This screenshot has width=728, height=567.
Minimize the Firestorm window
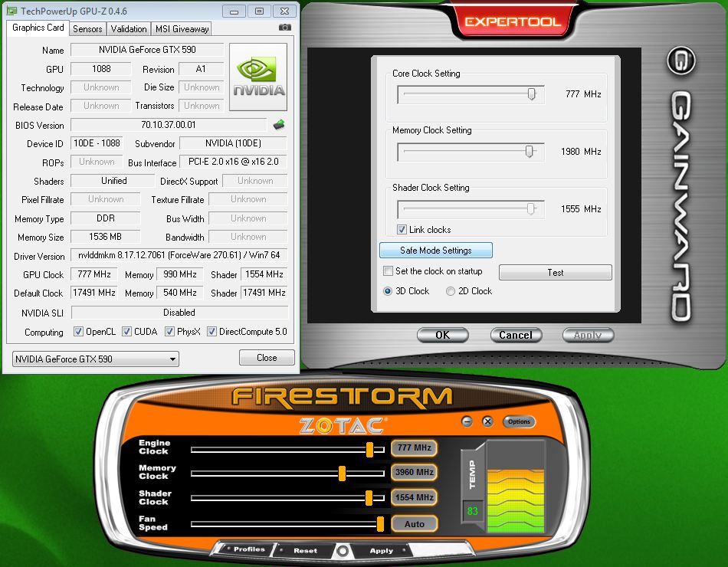click(467, 421)
